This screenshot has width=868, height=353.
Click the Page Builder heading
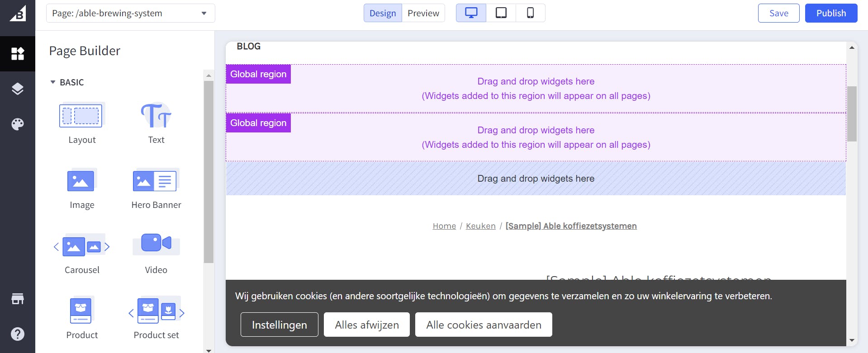85,51
